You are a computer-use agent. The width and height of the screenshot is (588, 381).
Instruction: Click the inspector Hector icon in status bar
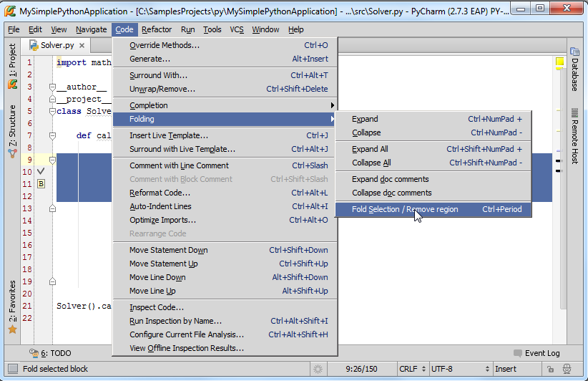[567, 369]
